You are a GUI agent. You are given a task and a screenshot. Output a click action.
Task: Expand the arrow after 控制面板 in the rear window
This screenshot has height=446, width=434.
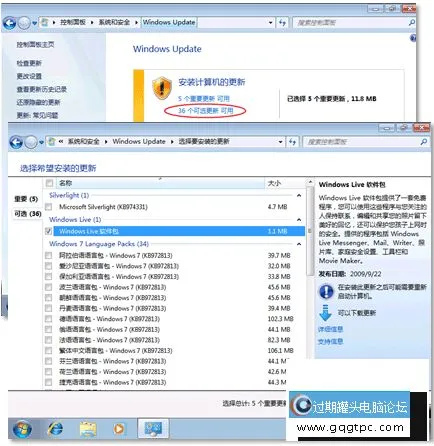[92, 23]
